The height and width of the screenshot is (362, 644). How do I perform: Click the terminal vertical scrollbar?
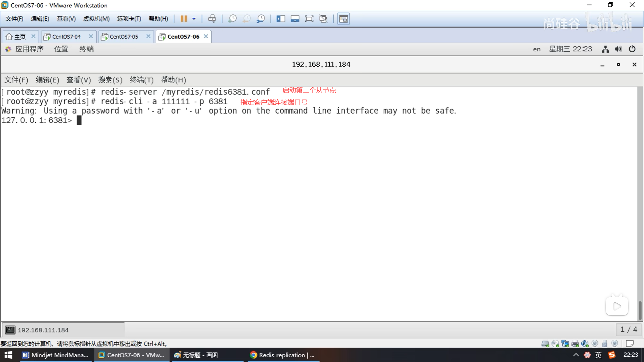[640, 310]
